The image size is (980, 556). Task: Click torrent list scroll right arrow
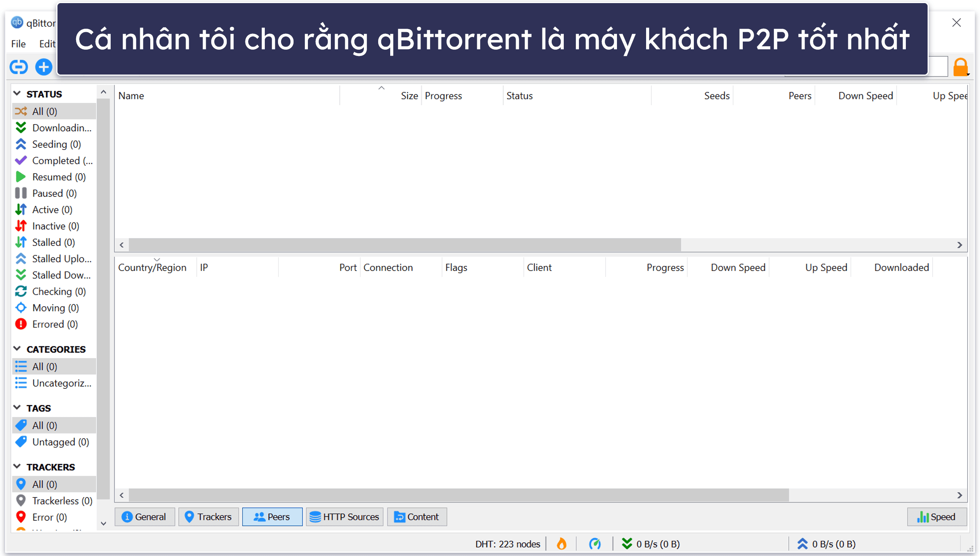[x=959, y=245]
